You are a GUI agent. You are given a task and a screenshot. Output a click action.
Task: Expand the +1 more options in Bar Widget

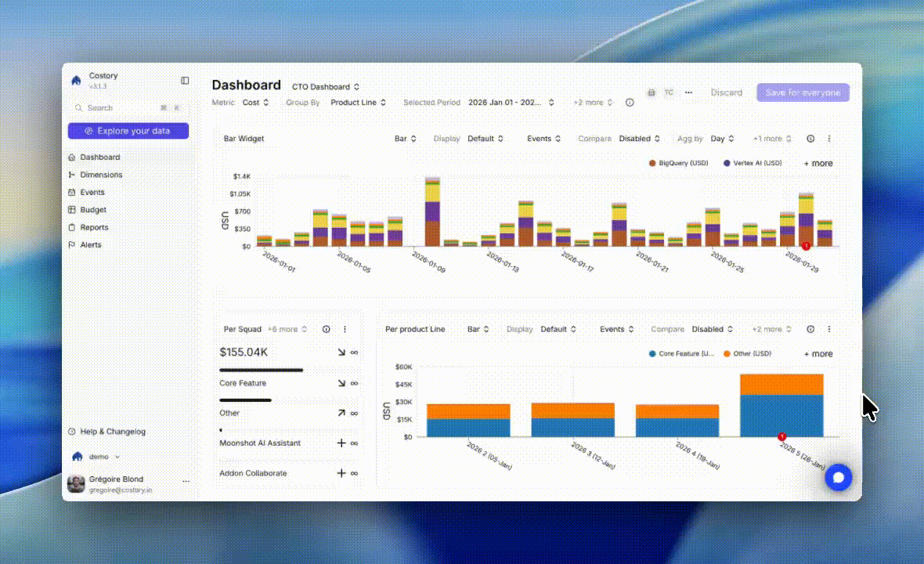point(773,139)
